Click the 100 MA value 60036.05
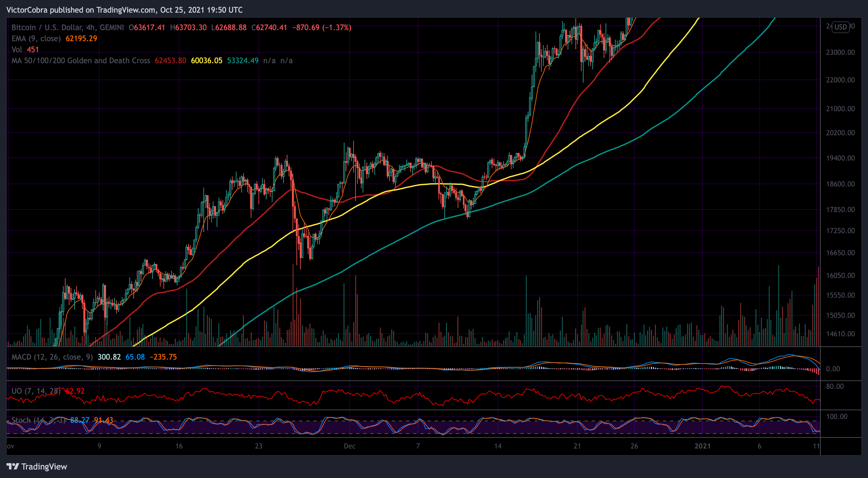 click(x=207, y=61)
